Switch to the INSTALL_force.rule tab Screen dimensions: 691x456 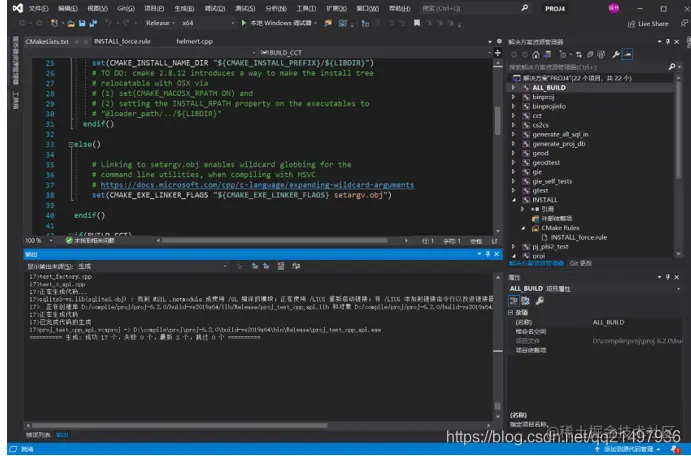[122, 41]
